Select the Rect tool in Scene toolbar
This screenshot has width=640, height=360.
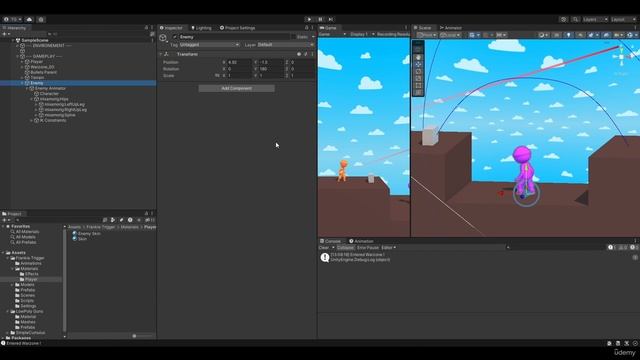click(418, 85)
